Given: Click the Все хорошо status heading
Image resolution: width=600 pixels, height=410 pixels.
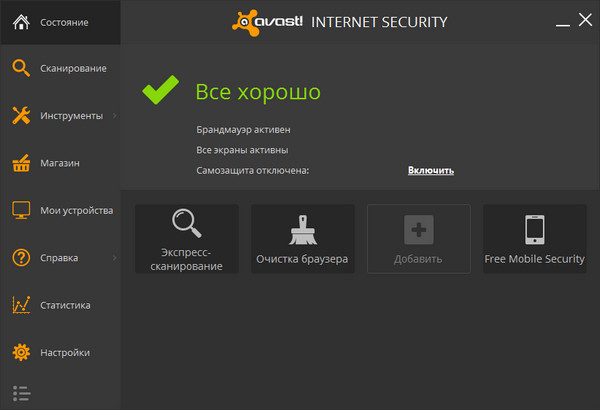Looking at the screenshot, I should point(258,92).
